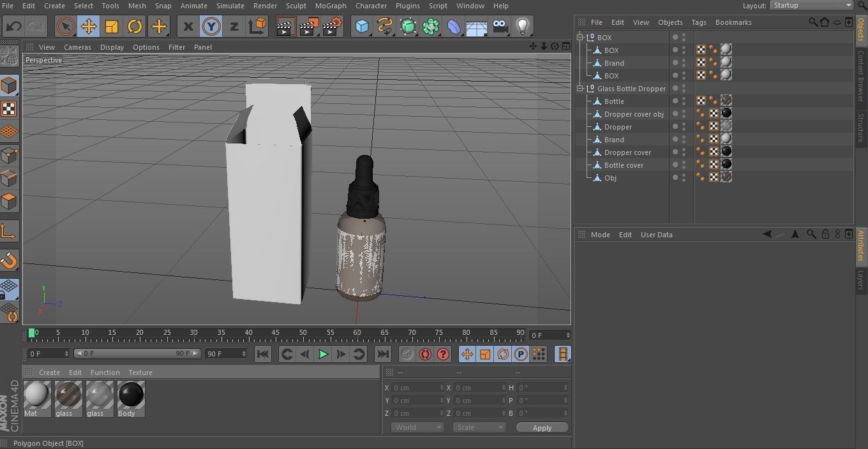The height and width of the screenshot is (449, 868).
Task: Select the black Body material swatch
Action: pyautogui.click(x=131, y=395)
